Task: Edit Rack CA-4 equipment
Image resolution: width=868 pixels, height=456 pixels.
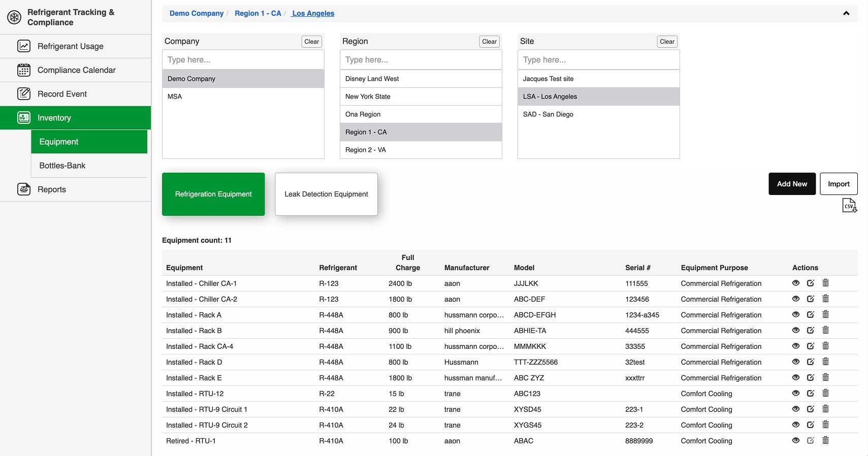Action: (811, 346)
